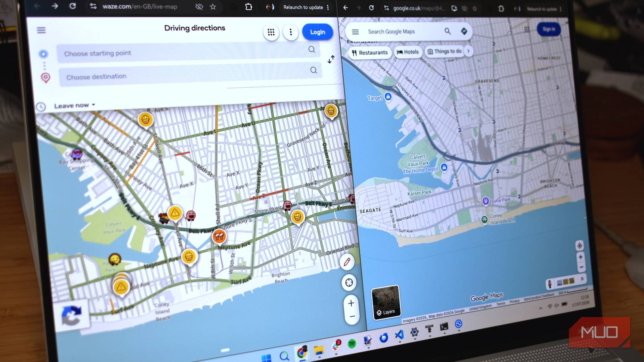The width and height of the screenshot is (644, 362).
Task: Click Relaunch to update in Waze window
Action: pyautogui.click(x=303, y=7)
